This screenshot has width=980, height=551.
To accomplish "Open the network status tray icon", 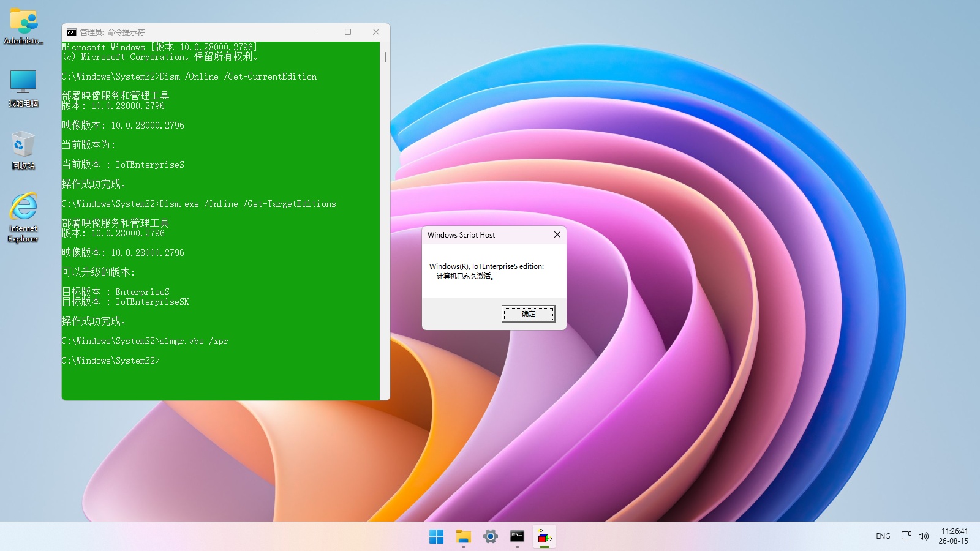I will (907, 536).
